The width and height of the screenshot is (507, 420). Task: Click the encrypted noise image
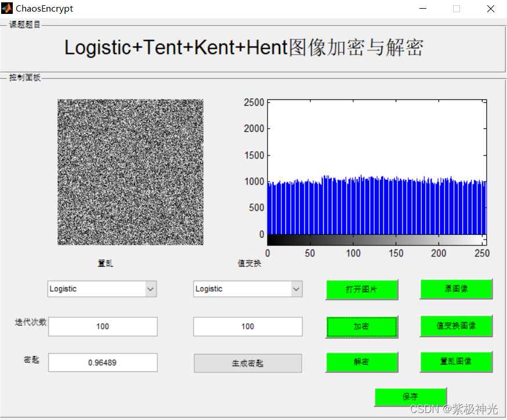point(131,172)
